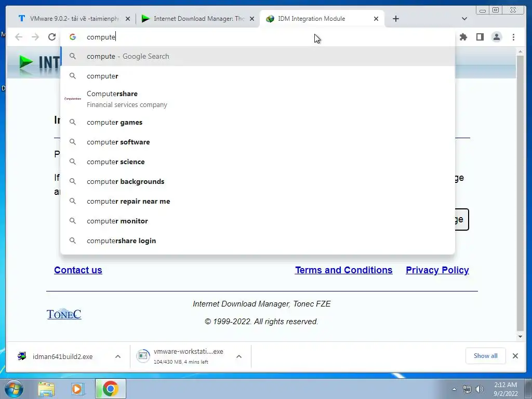Close the IDM Integration Module tab
Viewport: 532px width, 399px height.
click(376, 19)
